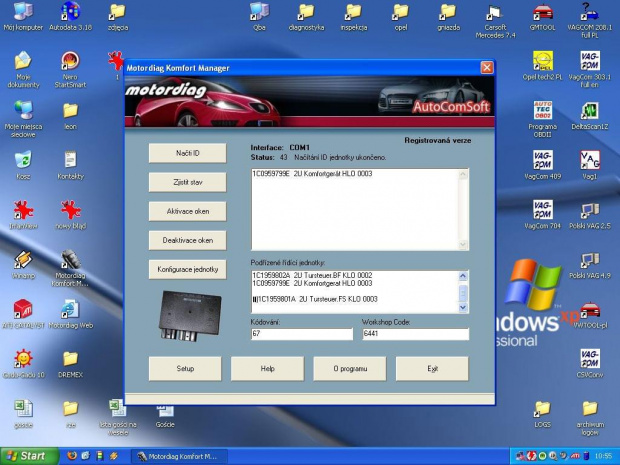Click the taskbar clock

[603, 456]
